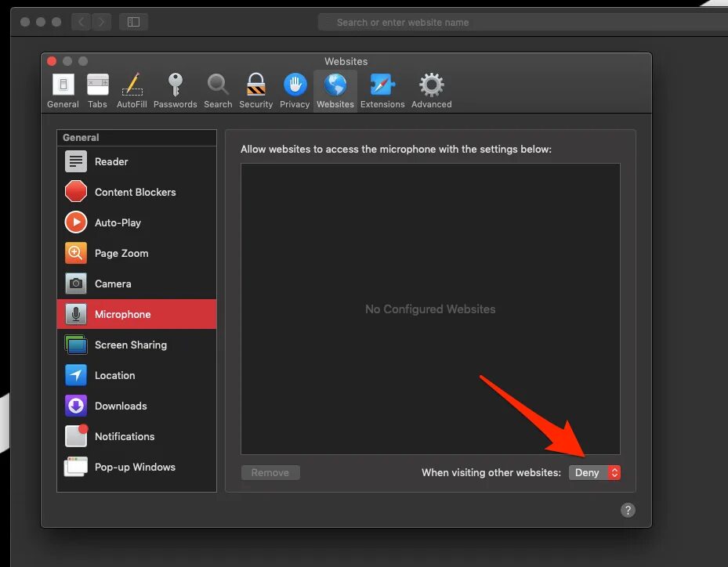
Task: Click the Privacy tab label
Action: 295,104
